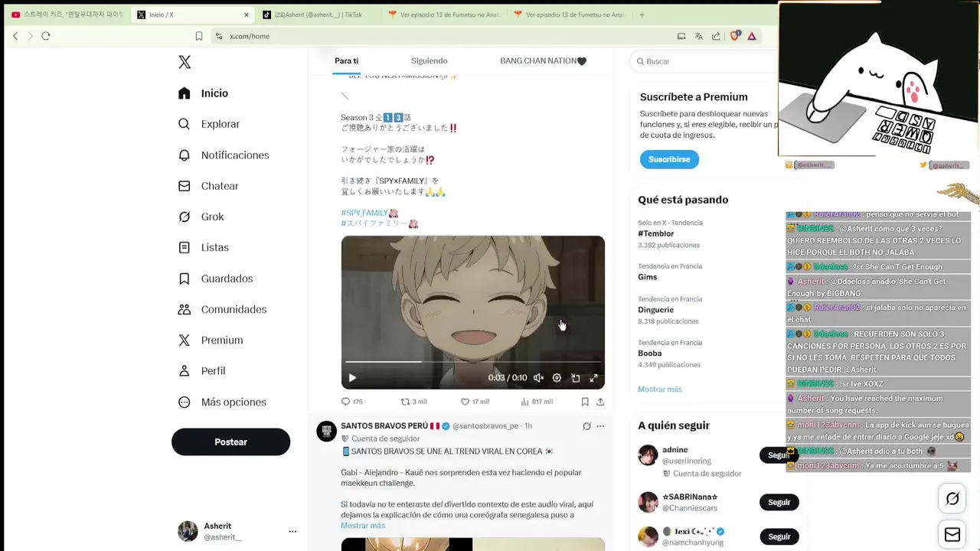Screen dimensions: 980x551
Task: Open Listas page
Action: (x=204, y=247)
